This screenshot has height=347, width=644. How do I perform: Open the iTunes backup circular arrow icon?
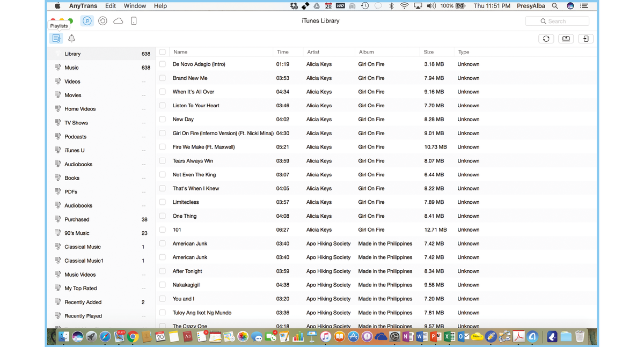(x=103, y=21)
